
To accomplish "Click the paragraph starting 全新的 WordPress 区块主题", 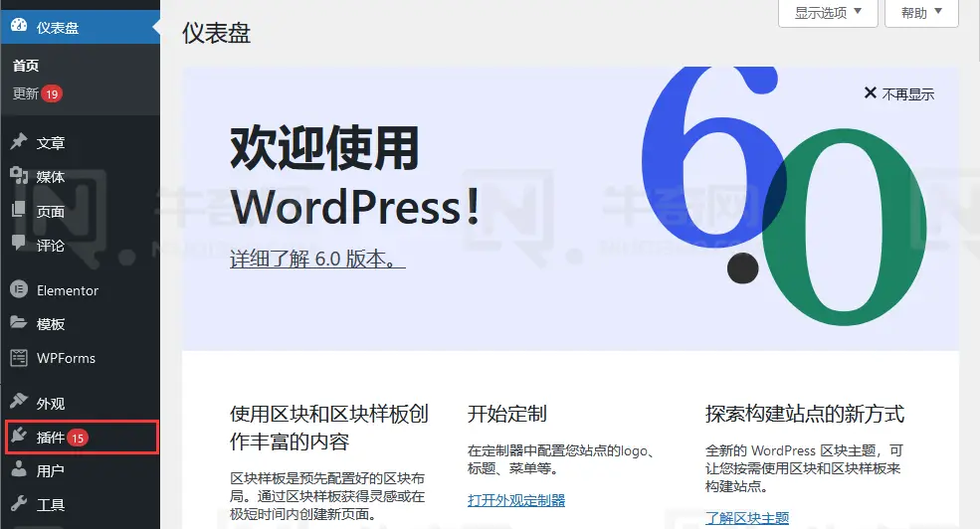I will [x=804, y=467].
